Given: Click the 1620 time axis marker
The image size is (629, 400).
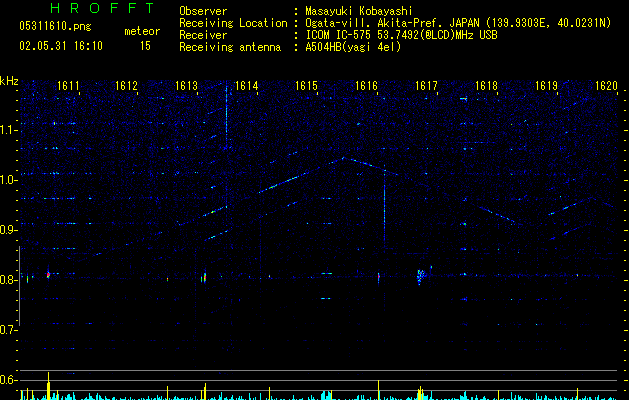Looking at the screenshot, I should pos(606,86).
